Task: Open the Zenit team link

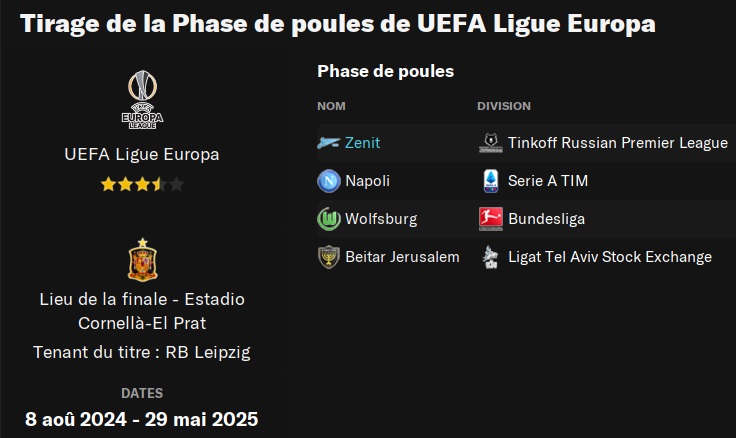Action: tap(362, 143)
